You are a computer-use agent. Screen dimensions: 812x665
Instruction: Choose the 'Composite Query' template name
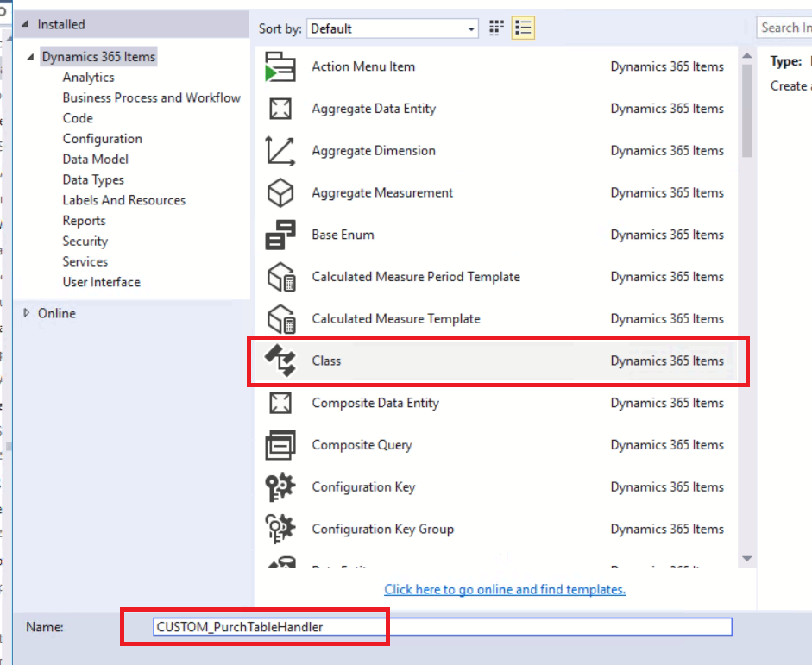362,445
